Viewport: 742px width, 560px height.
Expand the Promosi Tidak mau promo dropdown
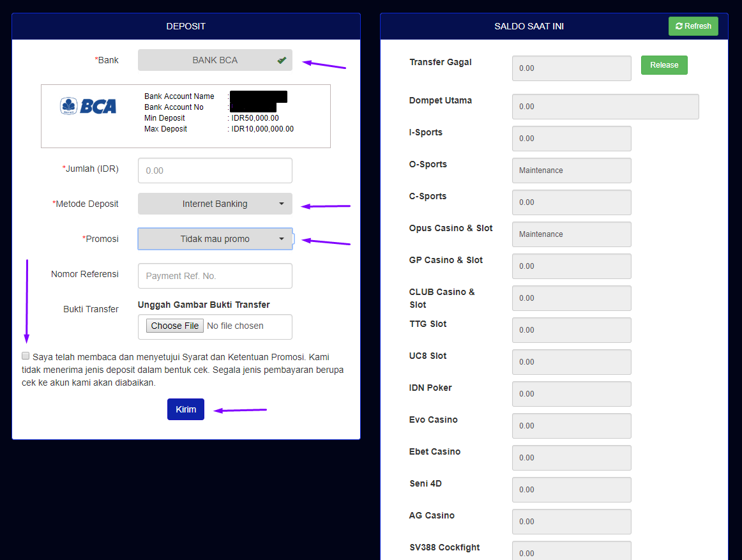click(x=215, y=239)
